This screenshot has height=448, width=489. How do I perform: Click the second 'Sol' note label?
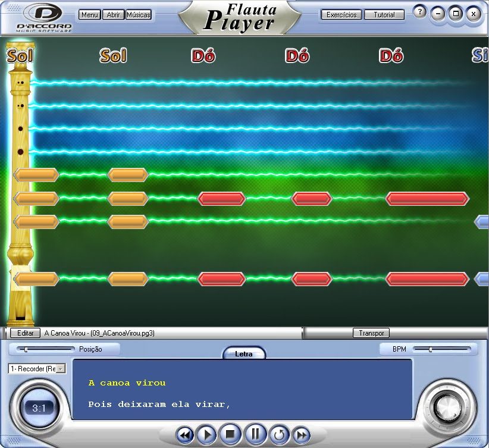(x=113, y=56)
